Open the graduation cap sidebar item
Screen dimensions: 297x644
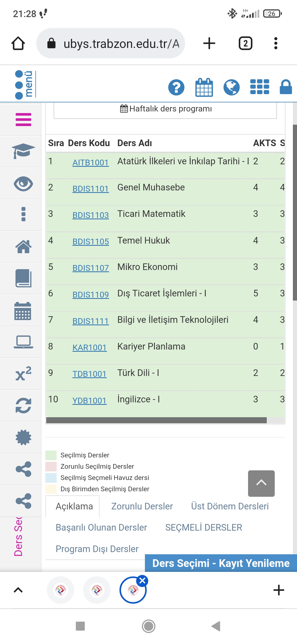(x=23, y=151)
